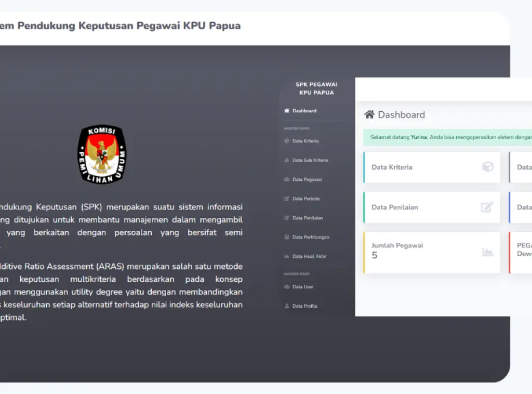Click the cube icon on Data Kriteria card
Image resolution: width=532 pixels, height=394 pixels.
[x=487, y=167]
